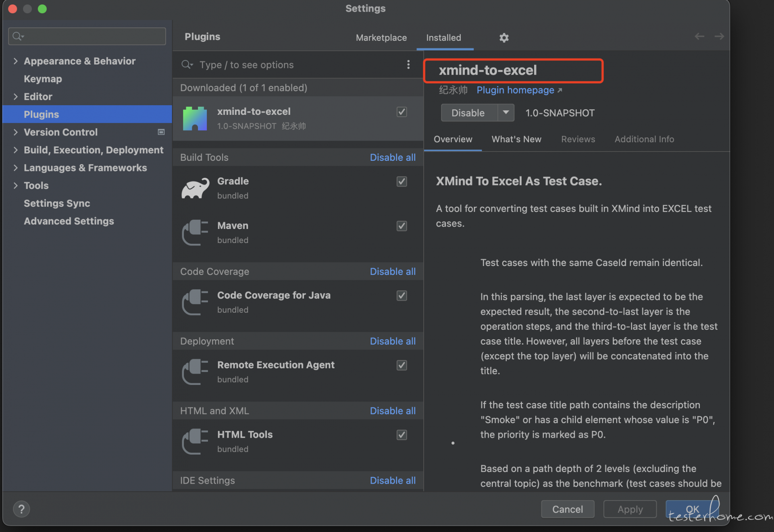
Task: Toggle the Gradle plugin checkbox
Action: coord(402,181)
